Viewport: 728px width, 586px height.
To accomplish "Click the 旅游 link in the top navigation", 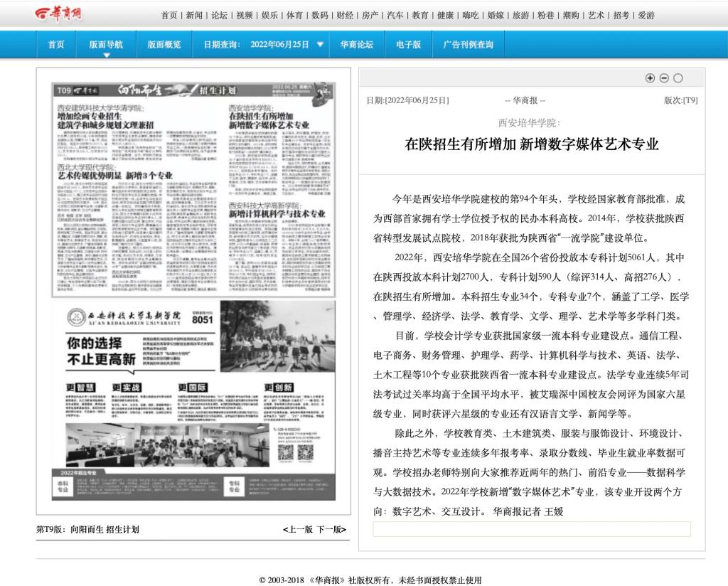I will pyautogui.click(x=521, y=15).
